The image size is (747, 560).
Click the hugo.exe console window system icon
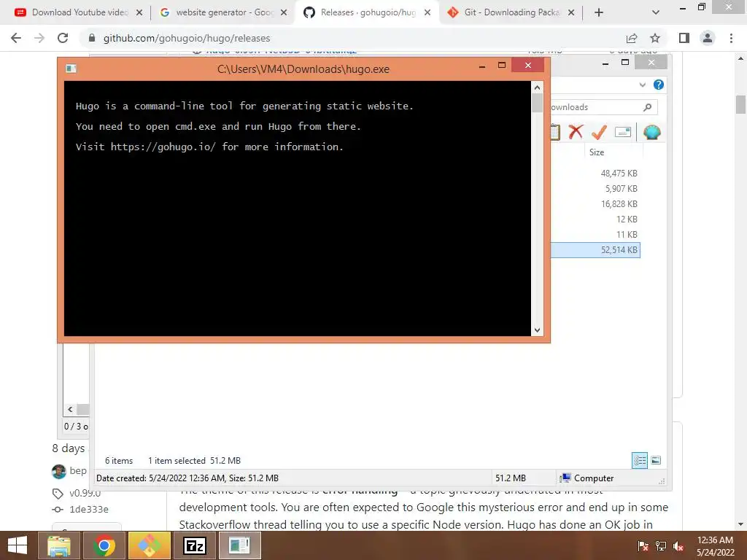tap(71, 69)
